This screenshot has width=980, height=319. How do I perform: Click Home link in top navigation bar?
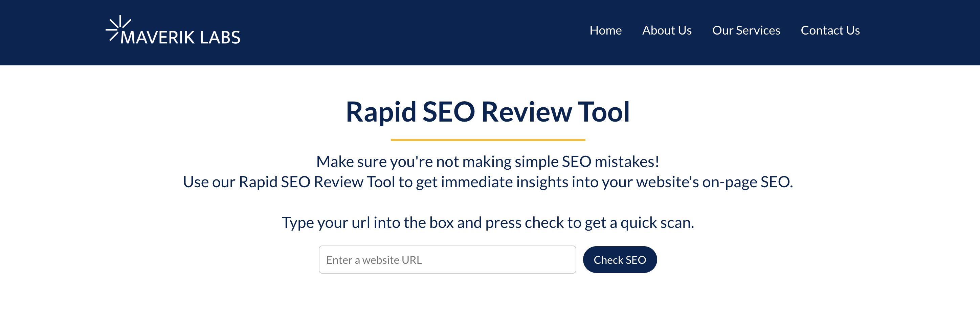click(605, 30)
